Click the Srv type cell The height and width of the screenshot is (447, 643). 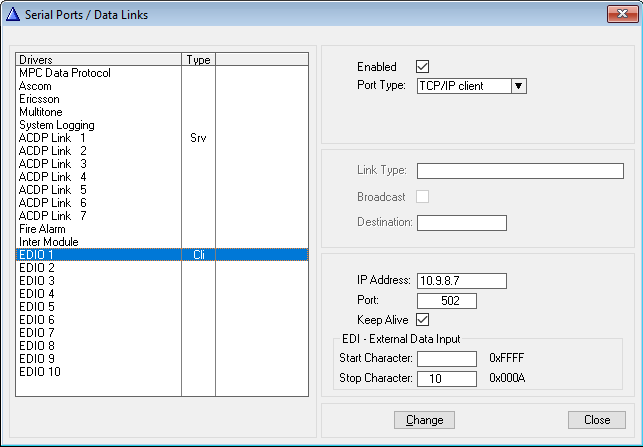(198, 138)
